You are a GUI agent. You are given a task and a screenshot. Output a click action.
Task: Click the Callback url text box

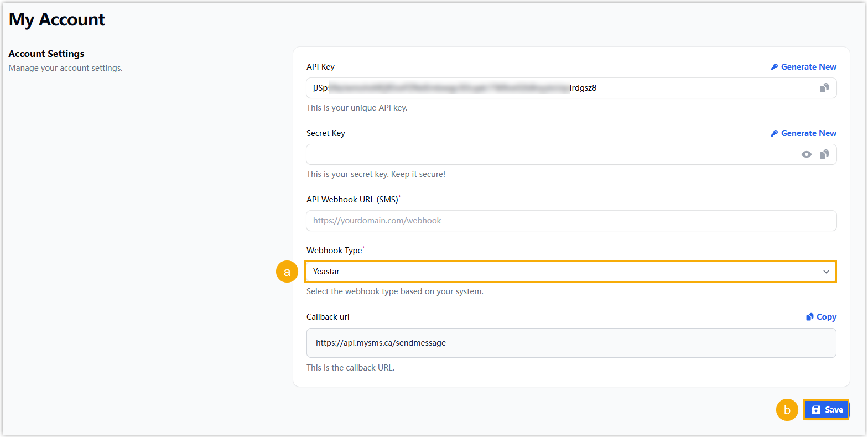pyautogui.click(x=571, y=343)
